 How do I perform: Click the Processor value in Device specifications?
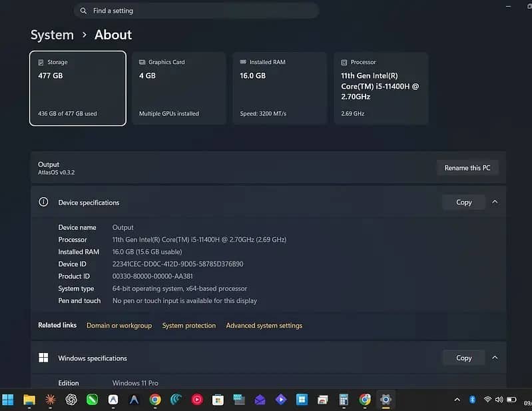[200, 240]
